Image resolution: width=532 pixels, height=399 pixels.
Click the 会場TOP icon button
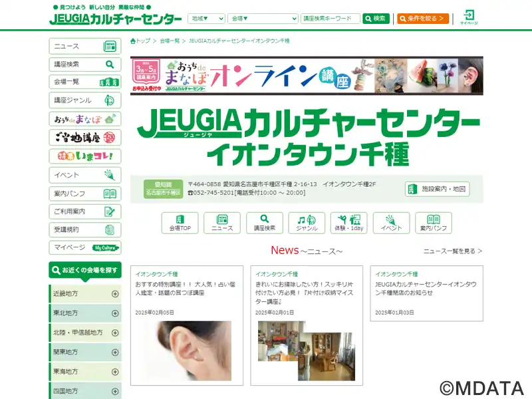click(x=180, y=223)
